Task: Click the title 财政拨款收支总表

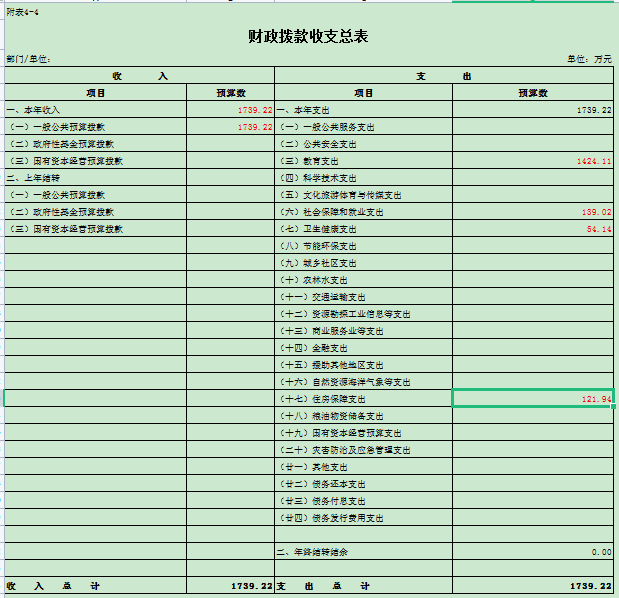Action: [x=308, y=37]
